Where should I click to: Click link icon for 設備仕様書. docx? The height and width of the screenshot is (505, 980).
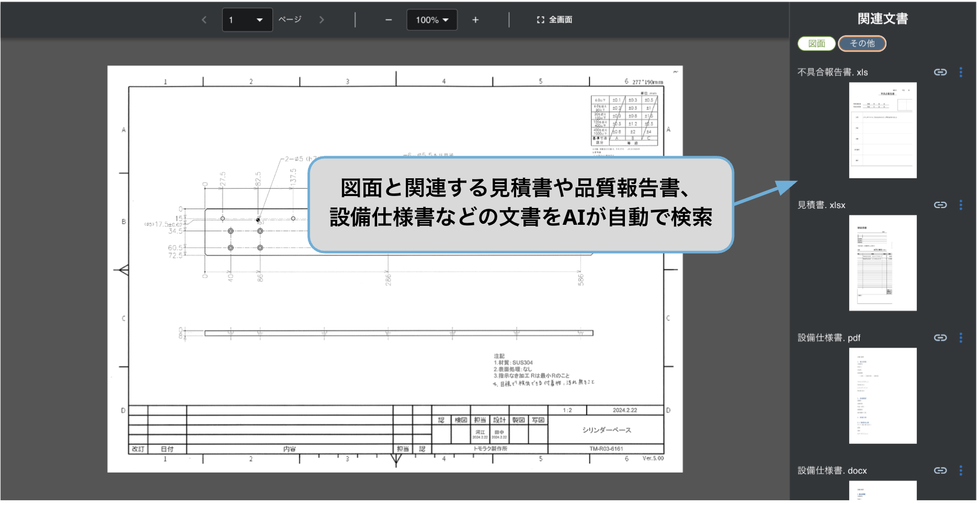940,470
